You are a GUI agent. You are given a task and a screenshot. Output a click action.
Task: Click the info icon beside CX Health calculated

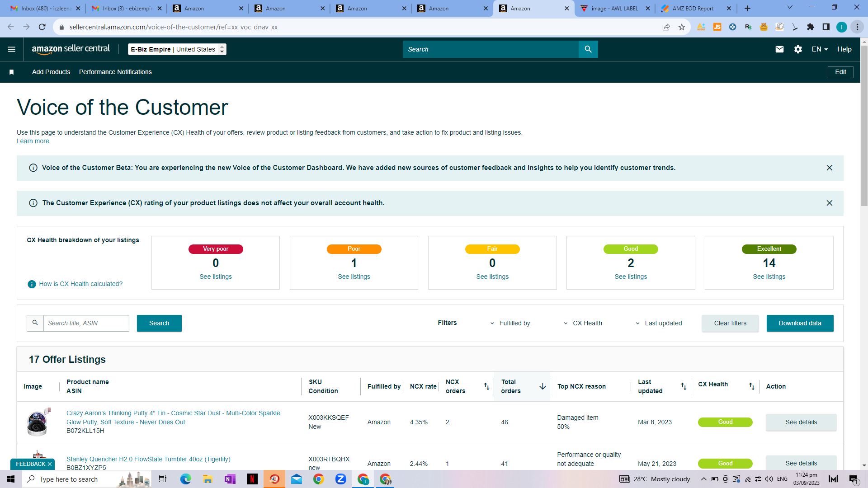tap(32, 284)
